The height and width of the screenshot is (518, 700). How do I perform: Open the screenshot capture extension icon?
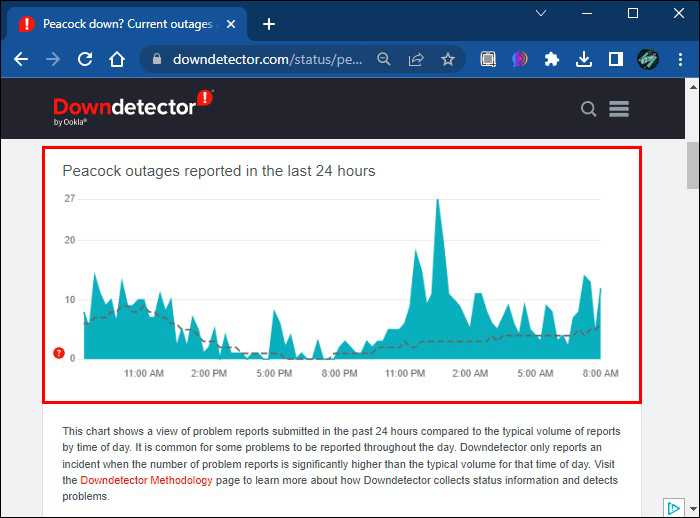click(x=488, y=59)
